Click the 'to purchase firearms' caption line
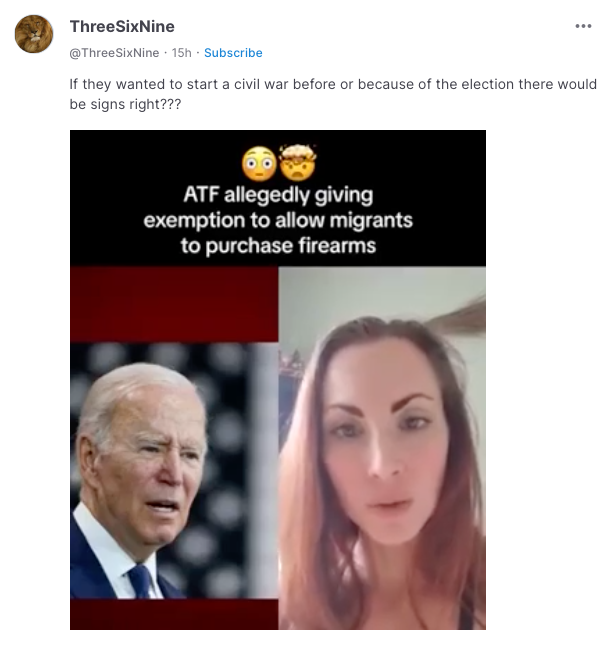 tap(278, 246)
